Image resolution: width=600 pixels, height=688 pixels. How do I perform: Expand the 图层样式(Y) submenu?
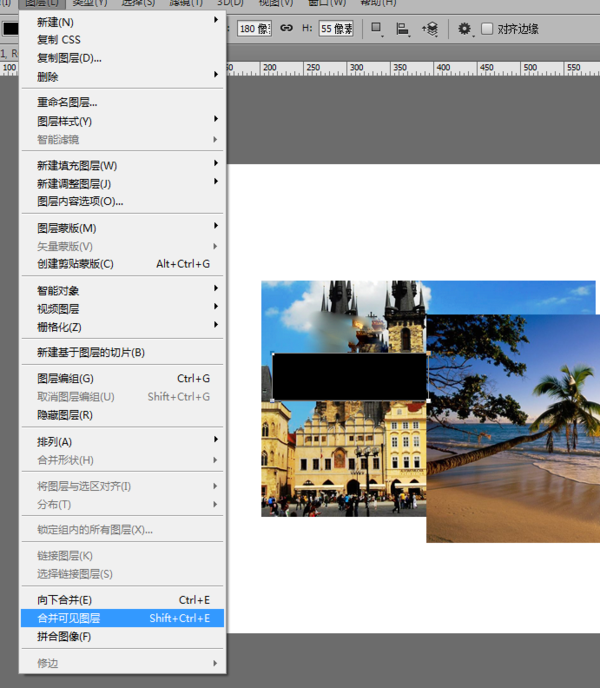[122, 121]
